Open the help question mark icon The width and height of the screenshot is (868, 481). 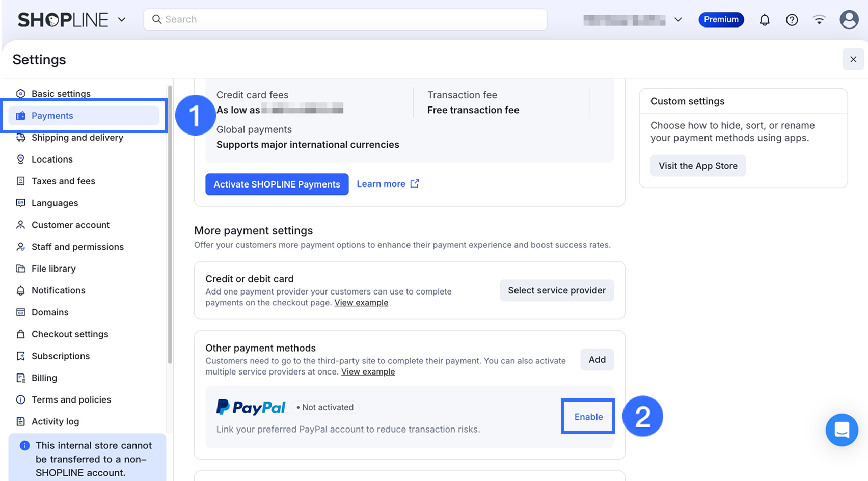[x=792, y=20]
